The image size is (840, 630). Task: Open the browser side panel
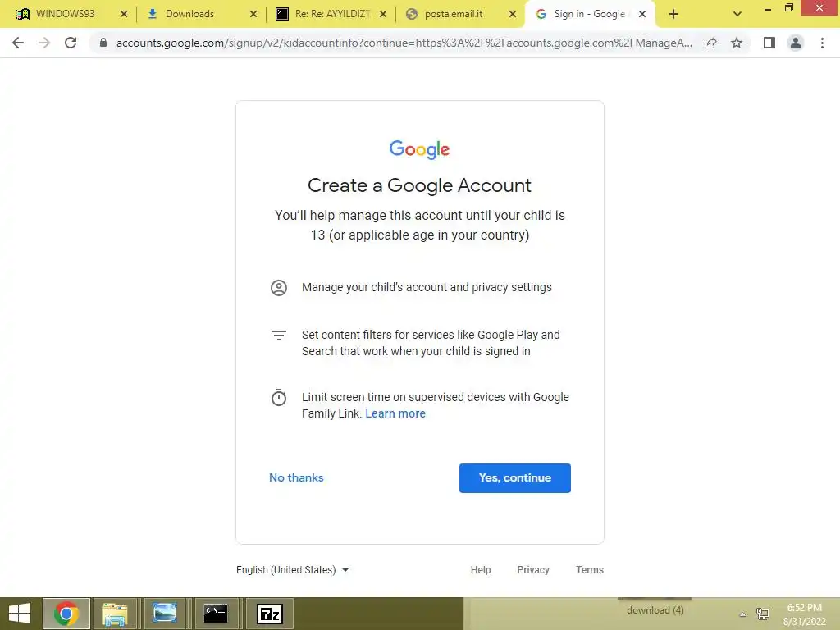(x=769, y=43)
